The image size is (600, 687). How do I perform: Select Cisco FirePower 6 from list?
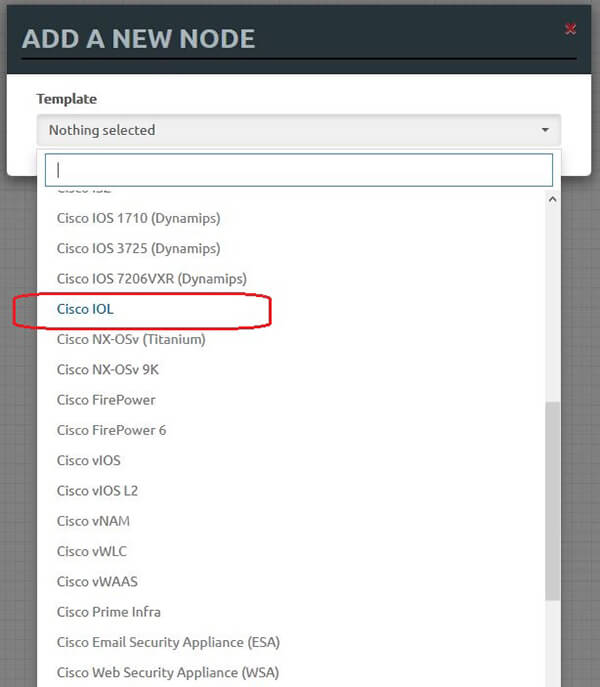coord(111,430)
